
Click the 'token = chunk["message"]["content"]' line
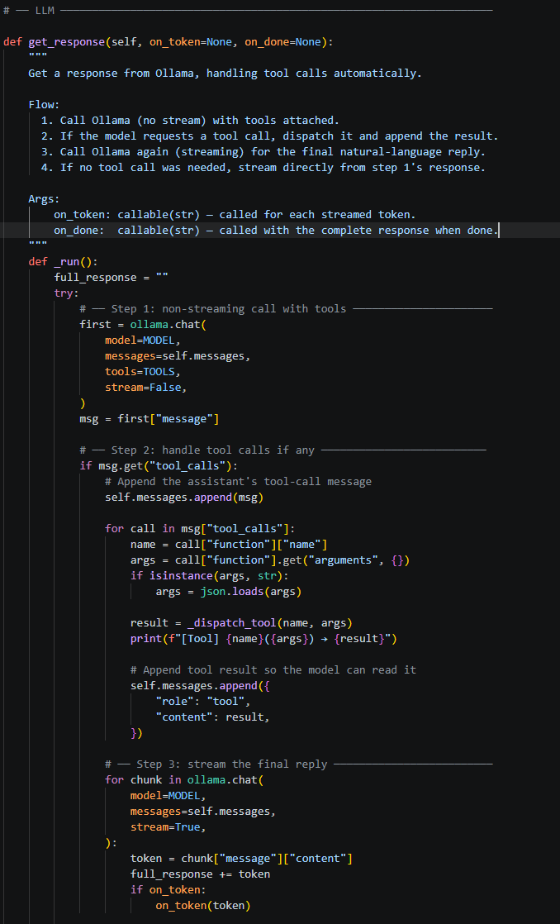(241, 859)
